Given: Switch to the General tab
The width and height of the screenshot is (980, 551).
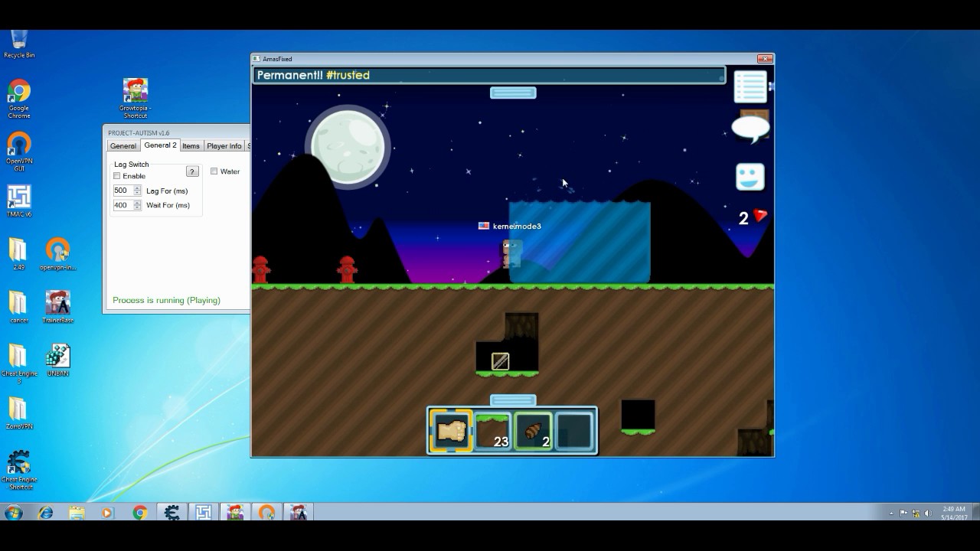Looking at the screenshot, I should pos(123,145).
